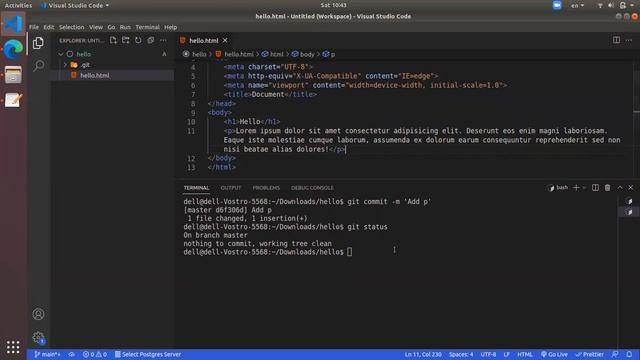The height and width of the screenshot is (360, 640).
Task: Click the Visual Studio Code dock icon
Action: coord(13,24)
